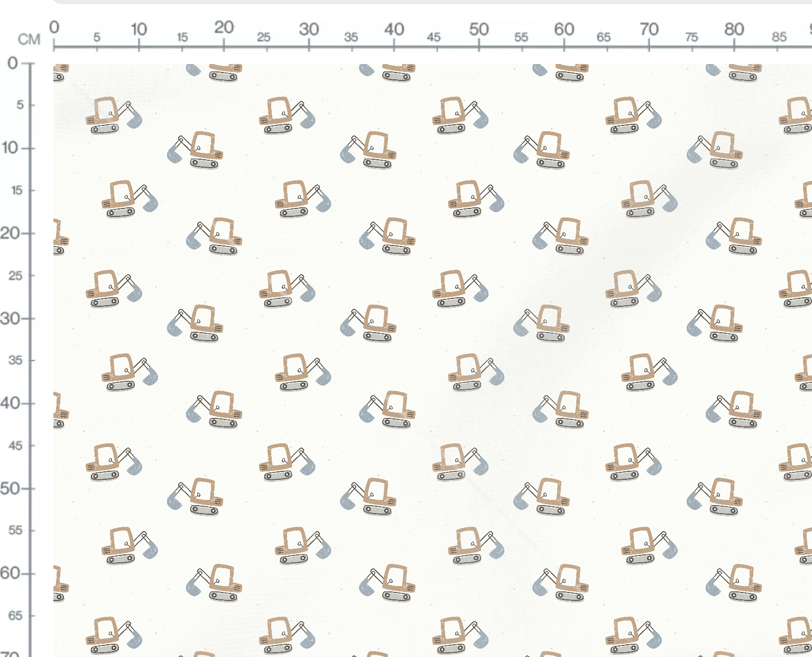Select the 40 label on the horizontal ruler

pyautogui.click(x=394, y=29)
